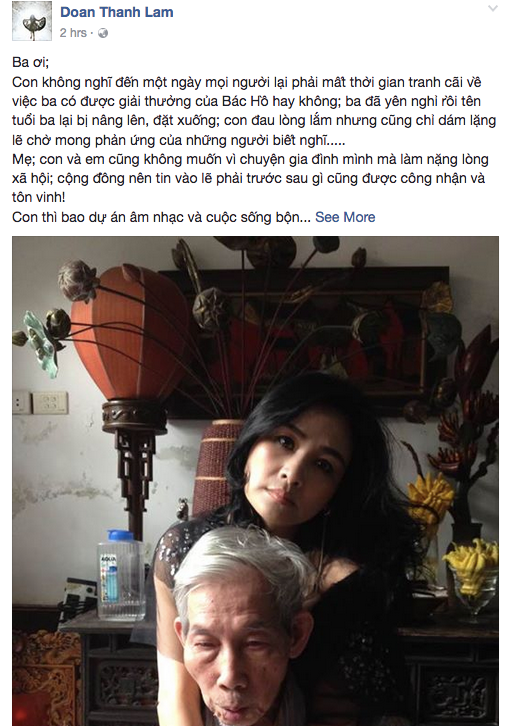Expand the post with See More

coord(345,217)
